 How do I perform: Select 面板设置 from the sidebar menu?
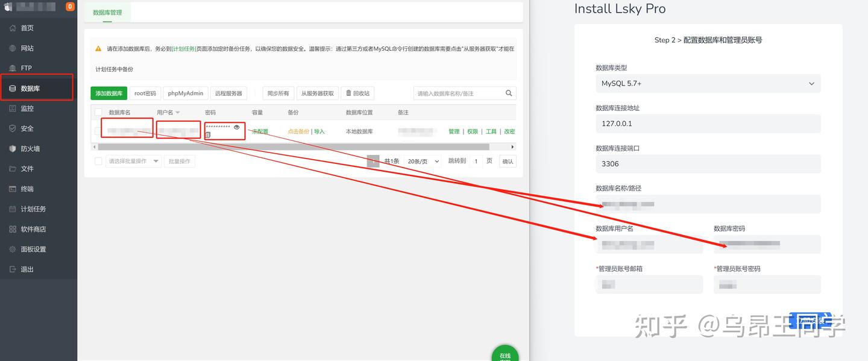tap(28, 249)
